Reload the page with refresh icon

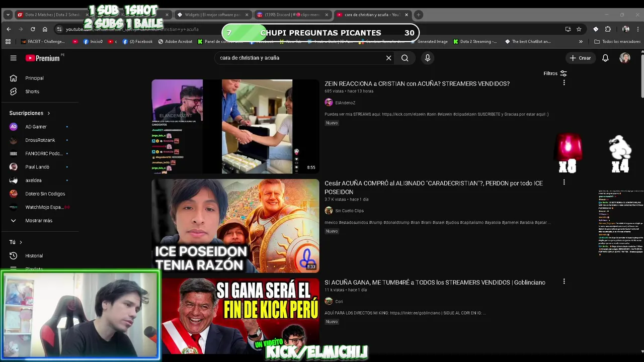tap(33, 29)
